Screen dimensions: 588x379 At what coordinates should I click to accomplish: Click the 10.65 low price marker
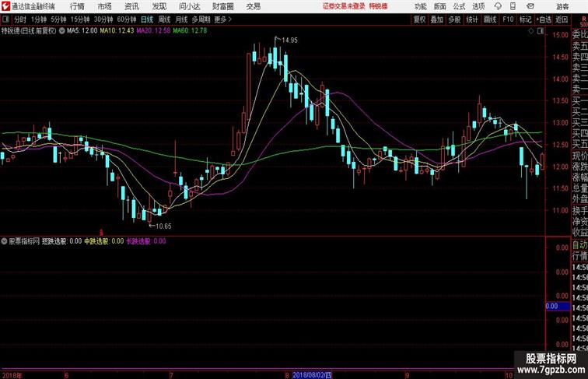[x=160, y=226]
